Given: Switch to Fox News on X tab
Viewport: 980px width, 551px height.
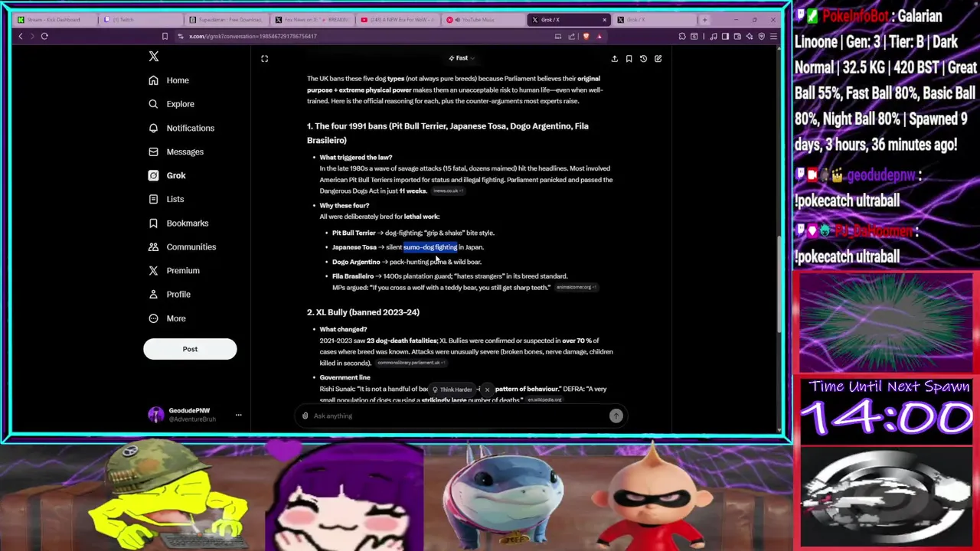Looking at the screenshot, I should [x=312, y=19].
